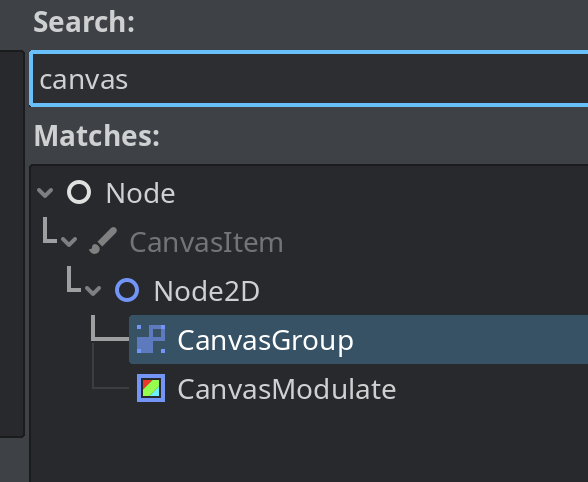Focus the search field containing "canvas"
The width and height of the screenshot is (588, 482).
click(x=309, y=79)
